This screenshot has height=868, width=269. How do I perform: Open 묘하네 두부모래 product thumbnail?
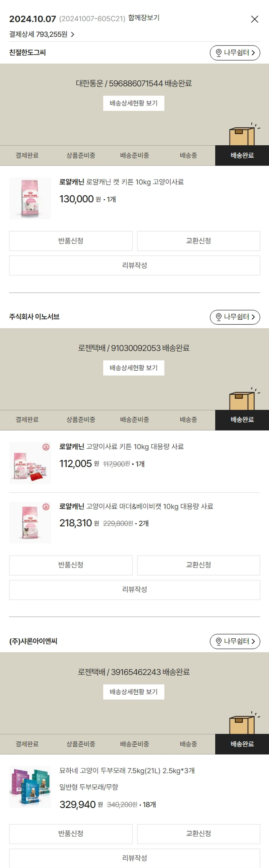click(30, 788)
